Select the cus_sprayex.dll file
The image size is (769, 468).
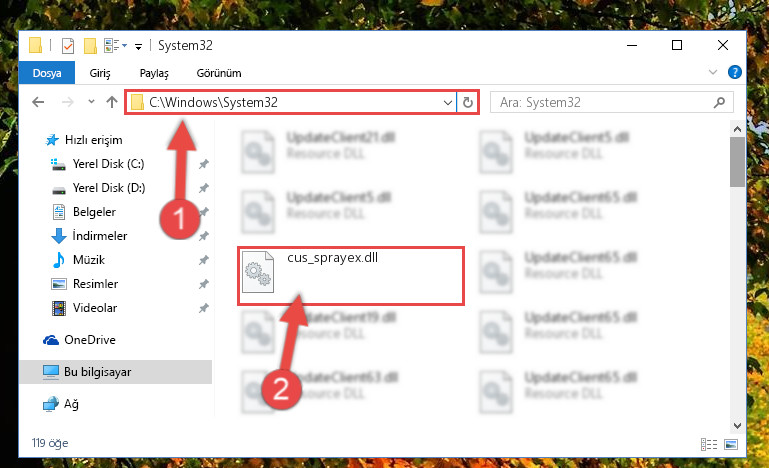point(351,276)
